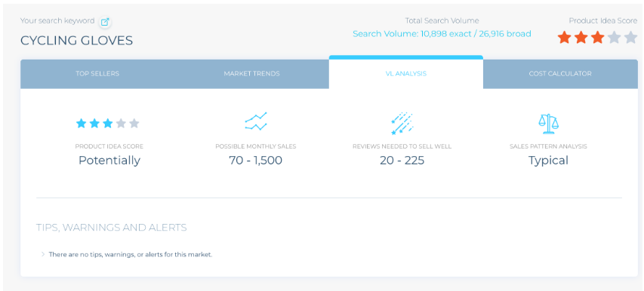Select the VL Analysis tab
Screen dimensions: 644x291
pos(405,73)
